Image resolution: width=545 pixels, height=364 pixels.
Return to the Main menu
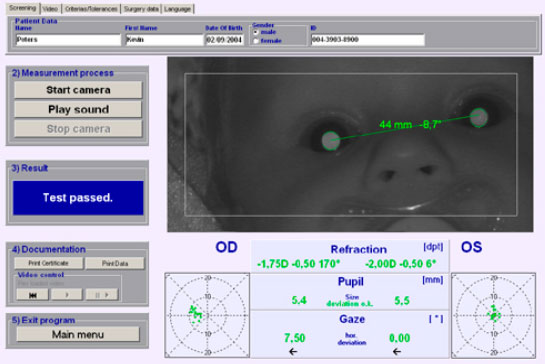click(x=78, y=334)
